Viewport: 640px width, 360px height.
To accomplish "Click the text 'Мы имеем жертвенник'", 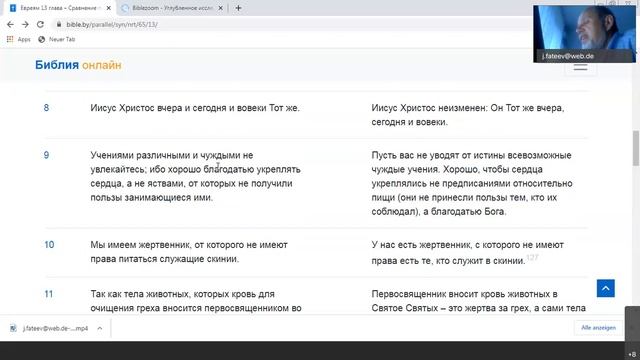I will [x=141, y=244].
